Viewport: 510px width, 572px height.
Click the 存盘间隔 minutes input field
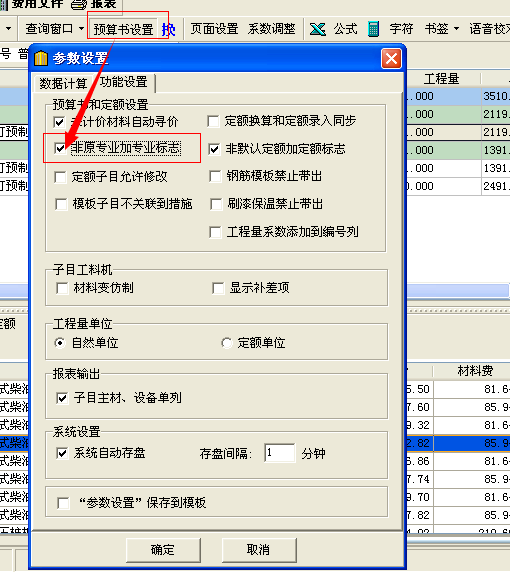click(x=280, y=453)
